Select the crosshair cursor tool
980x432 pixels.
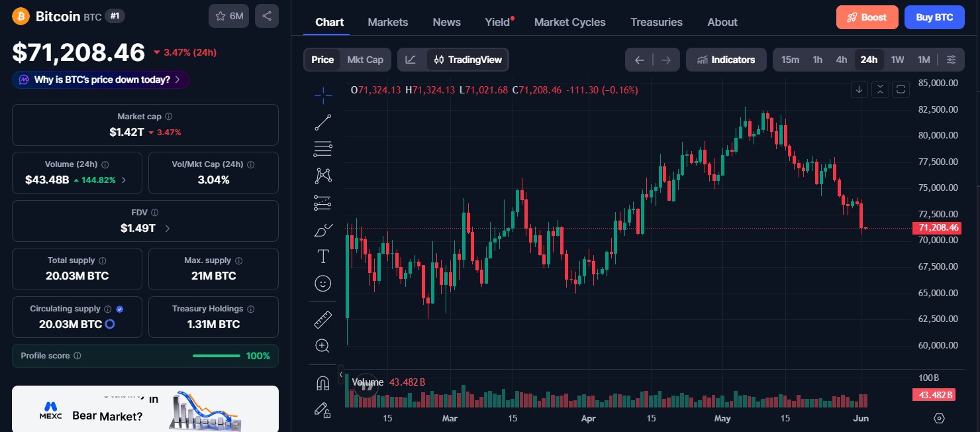[323, 95]
